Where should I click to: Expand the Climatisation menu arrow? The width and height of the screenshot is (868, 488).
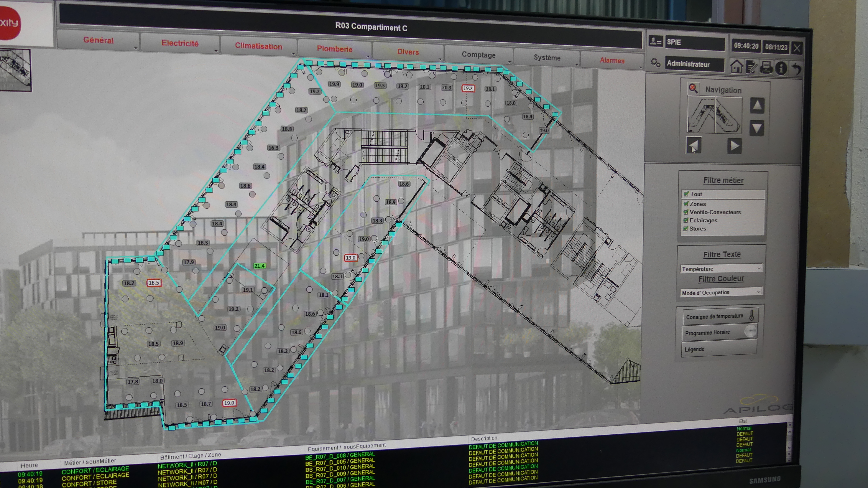(293, 54)
